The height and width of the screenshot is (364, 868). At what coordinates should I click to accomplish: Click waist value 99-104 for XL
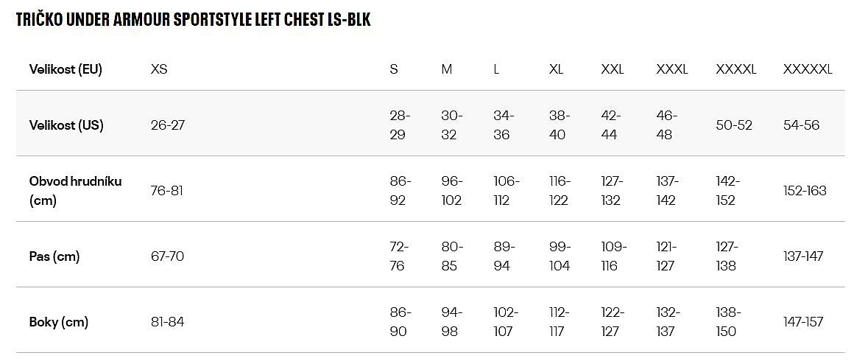560,256
